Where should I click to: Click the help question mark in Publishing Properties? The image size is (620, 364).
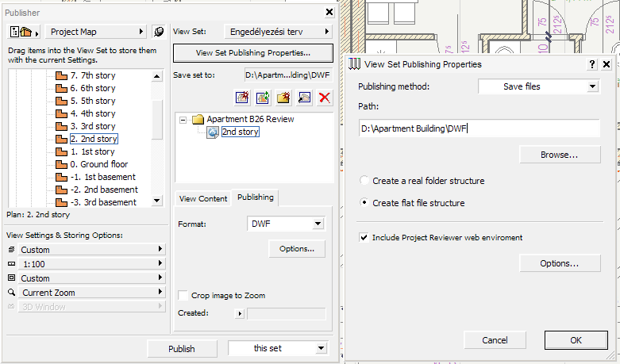[592, 64]
